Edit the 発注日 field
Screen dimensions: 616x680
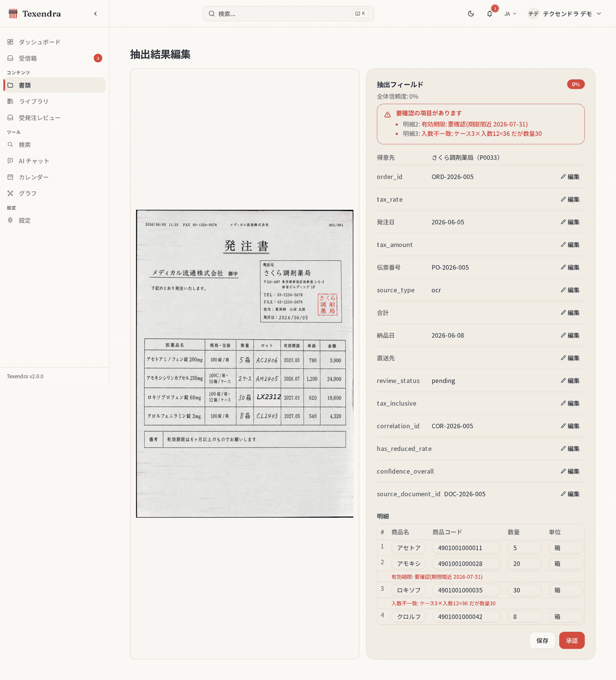point(570,222)
